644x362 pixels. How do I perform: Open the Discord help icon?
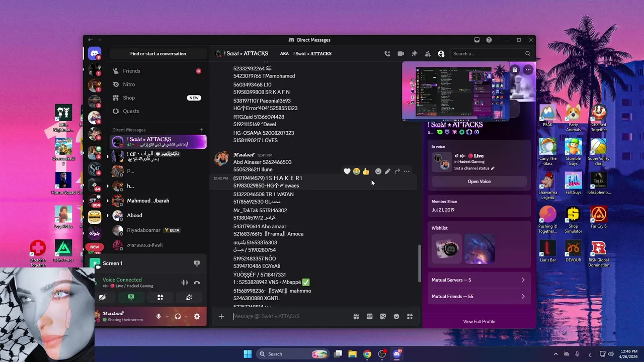[489, 40]
